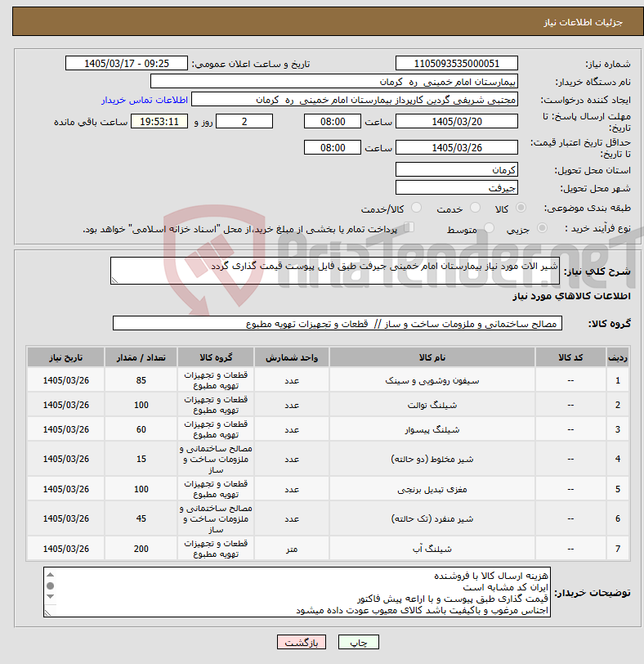Select the کالا/خدمت radio button
Screen dimensions: 644x664
tap(416, 208)
